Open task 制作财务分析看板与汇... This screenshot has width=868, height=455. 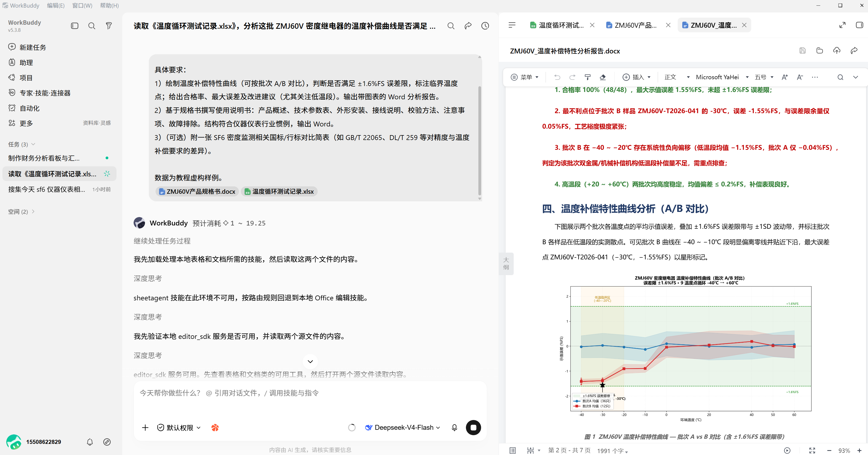click(x=59, y=158)
